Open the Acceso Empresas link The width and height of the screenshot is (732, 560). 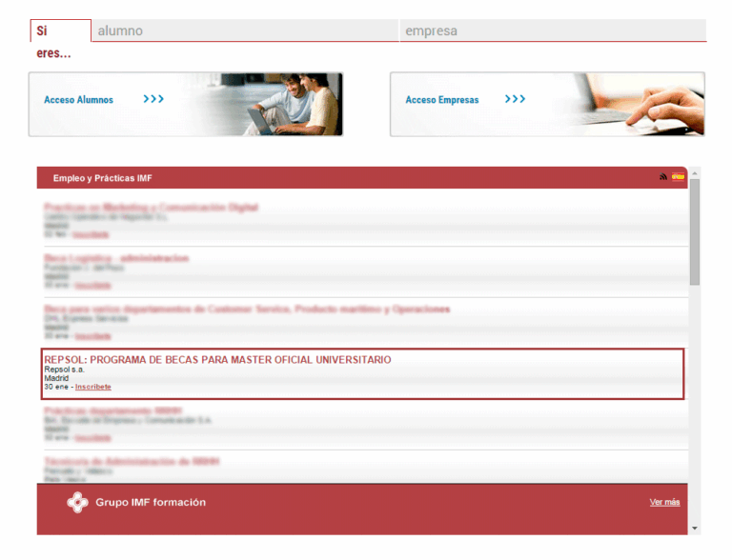pos(442,99)
